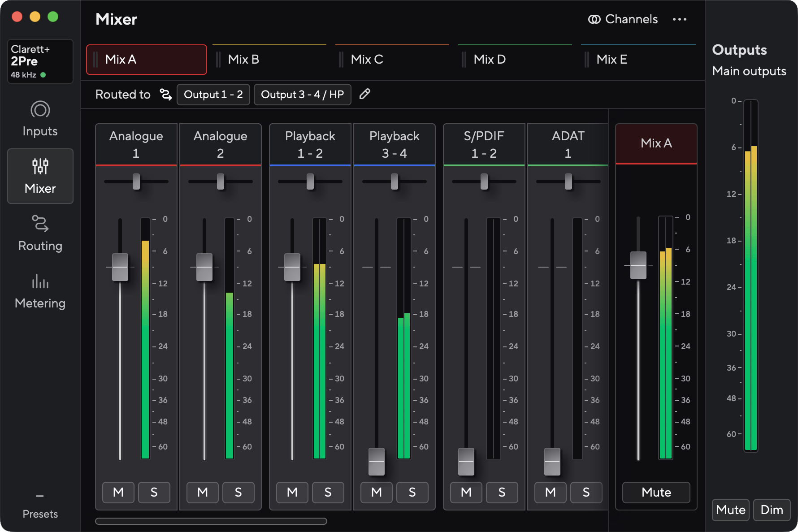Solo the Playback 3 - 4 channel
This screenshot has width=798, height=532.
pyautogui.click(x=412, y=493)
